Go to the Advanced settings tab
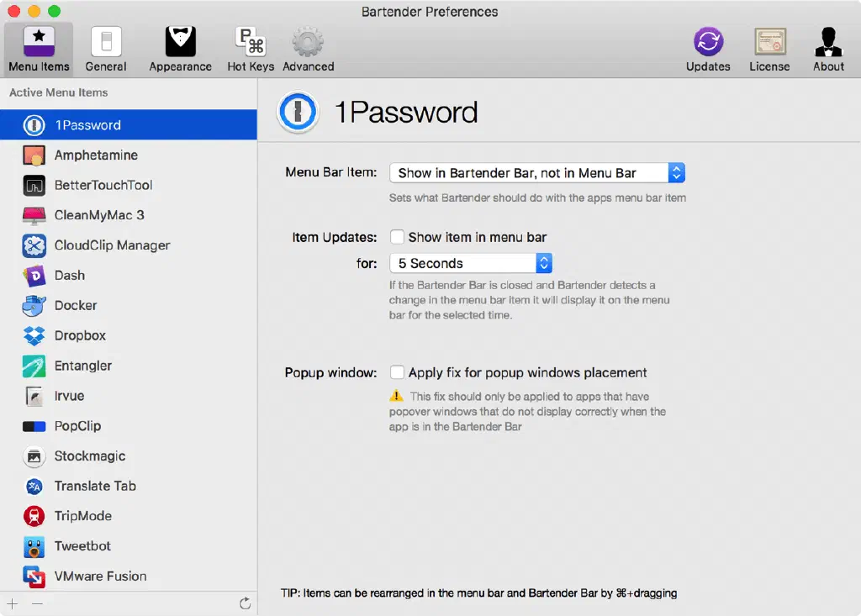The width and height of the screenshot is (861, 616). pos(308,49)
